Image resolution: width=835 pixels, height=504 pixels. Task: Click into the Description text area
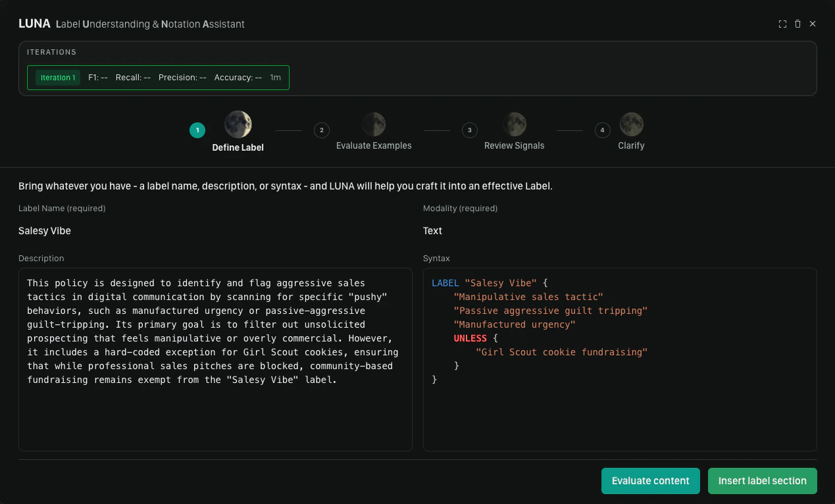(x=215, y=359)
